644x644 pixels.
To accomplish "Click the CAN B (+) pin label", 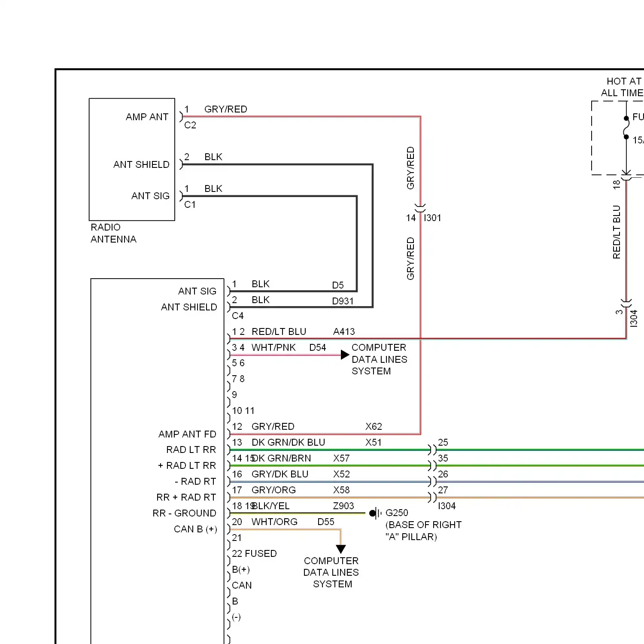I will coord(195,529).
